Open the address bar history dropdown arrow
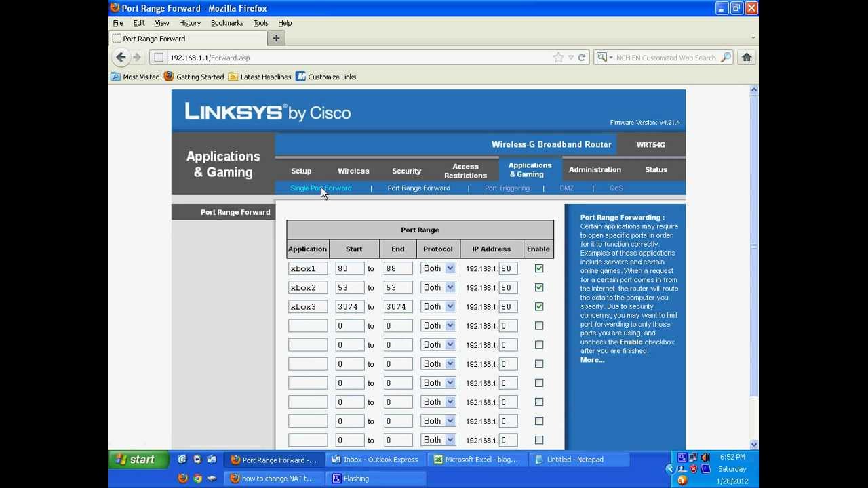The image size is (868, 488). click(571, 58)
